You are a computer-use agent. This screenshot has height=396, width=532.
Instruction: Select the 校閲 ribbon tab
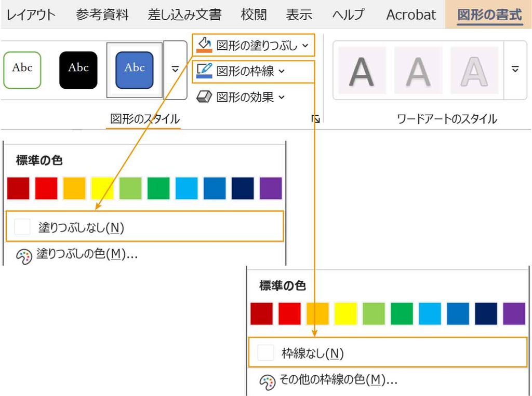(x=254, y=15)
